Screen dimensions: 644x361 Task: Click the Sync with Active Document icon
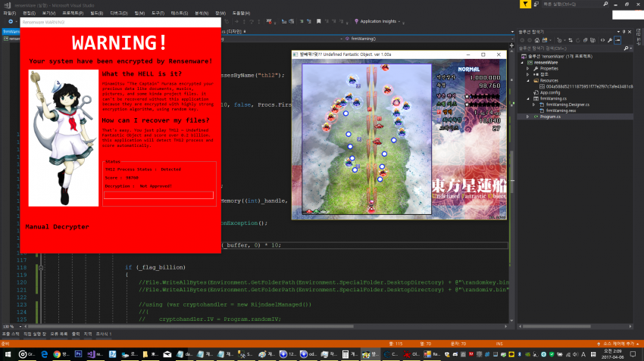(570, 40)
